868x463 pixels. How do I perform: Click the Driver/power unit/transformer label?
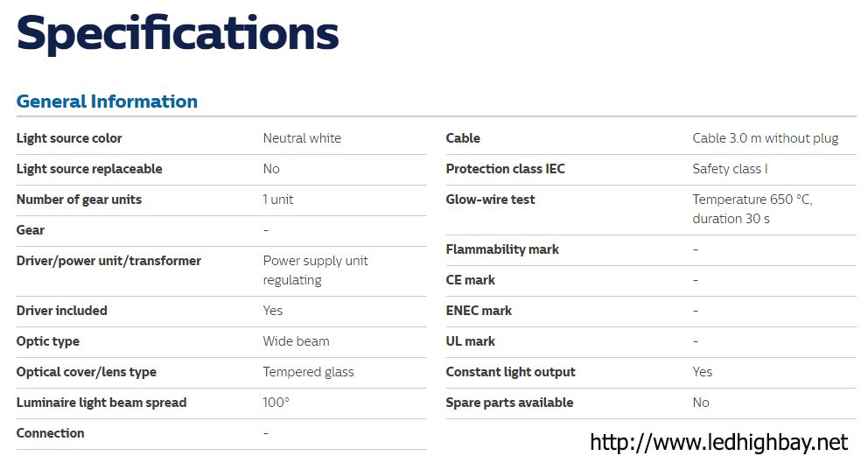pyautogui.click(x=108, y=261)
